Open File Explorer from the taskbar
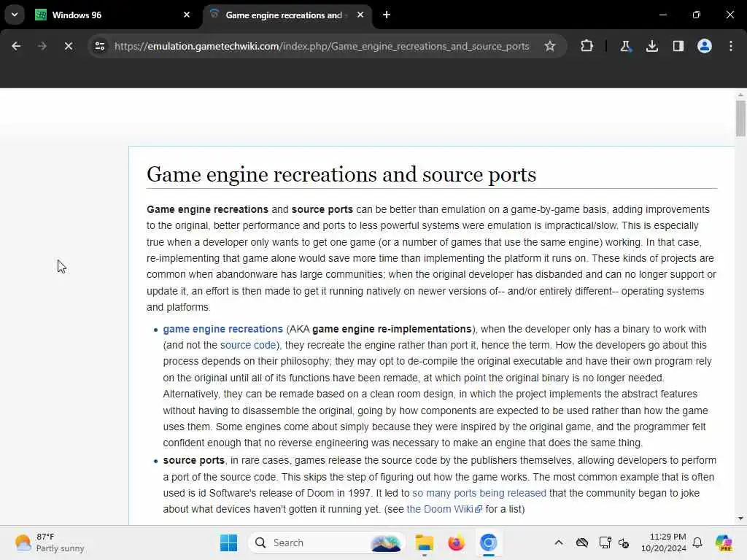The width and height of the screenshot is (747, 560). [424, 542]
